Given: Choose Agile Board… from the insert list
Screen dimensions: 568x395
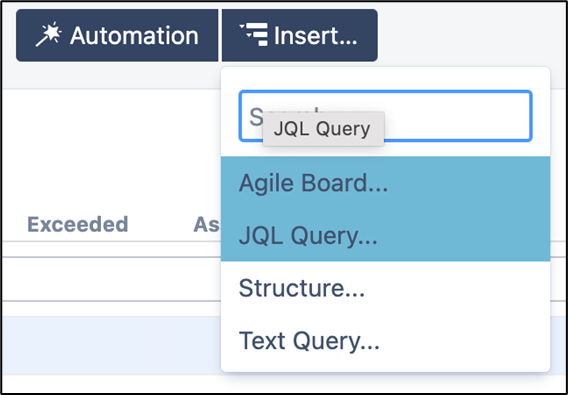Looking at the screenshot, I should click(385, 183).
